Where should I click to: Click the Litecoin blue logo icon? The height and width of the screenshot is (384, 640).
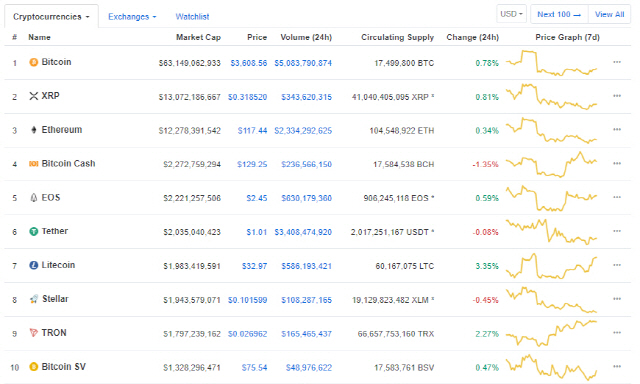click(33, 265)
